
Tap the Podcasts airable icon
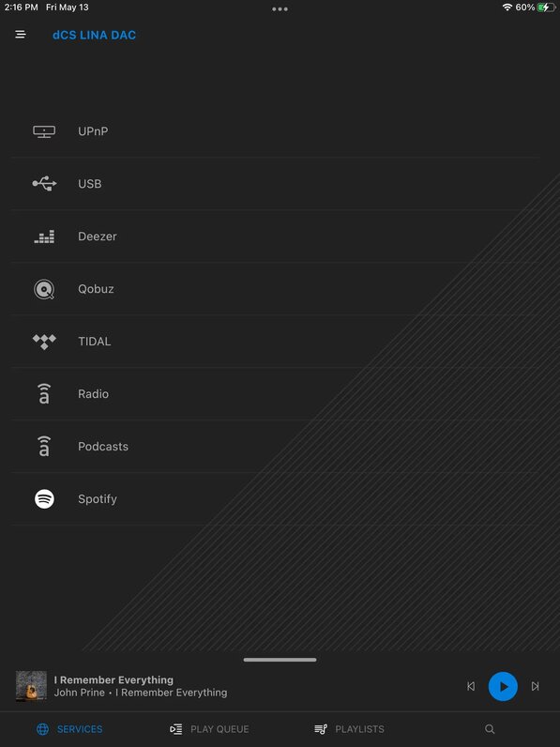[x=44, y=447]
